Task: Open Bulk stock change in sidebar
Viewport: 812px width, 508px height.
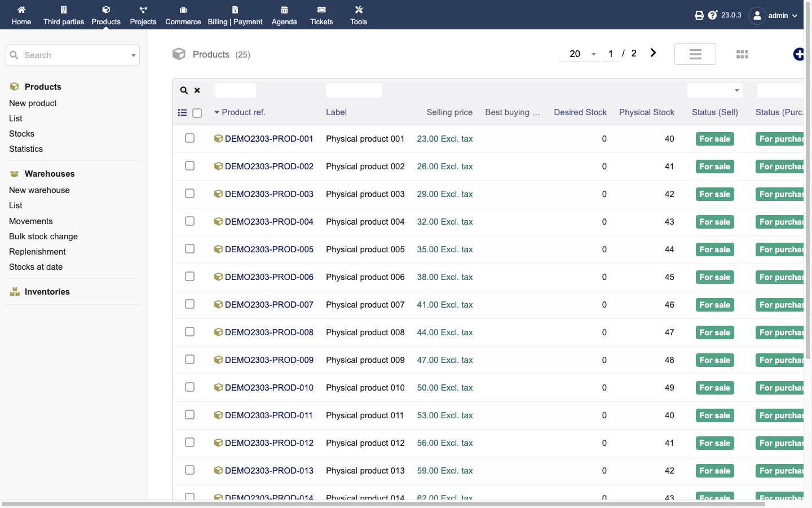Action: point(43,237)
